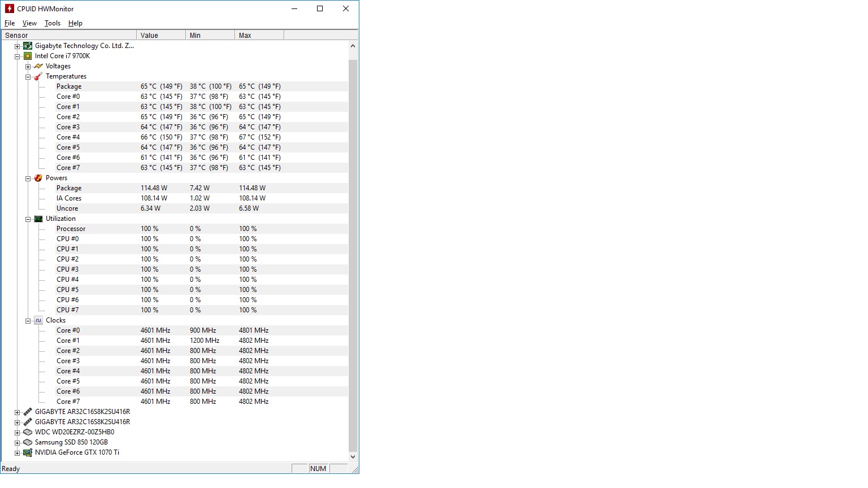This screenshot has height=488, width=868.
Task: Click the CPUID HWMonitor lightning-bolt title icon
Action: pos(9,8)
